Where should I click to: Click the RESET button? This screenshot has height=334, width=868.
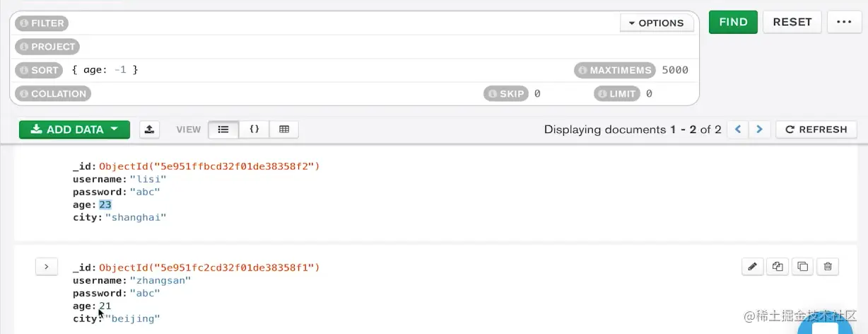792,22
